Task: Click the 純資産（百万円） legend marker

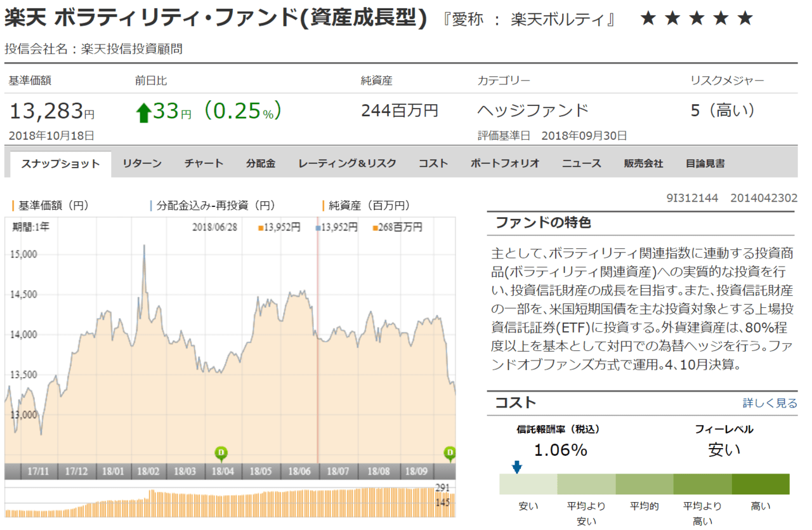Action: point(323,206)
